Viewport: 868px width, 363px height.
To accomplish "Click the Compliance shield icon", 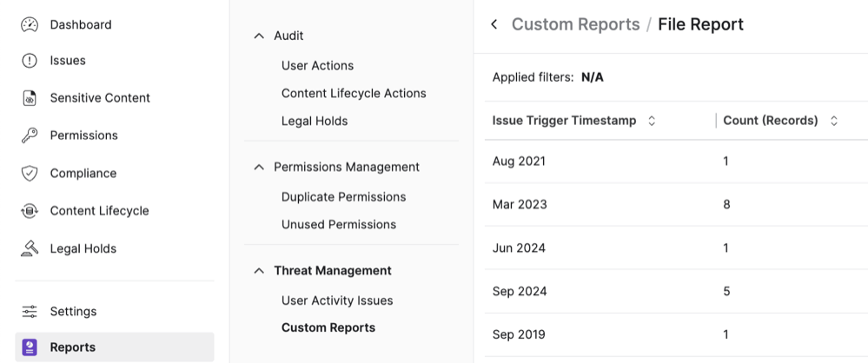I will 30,173.
